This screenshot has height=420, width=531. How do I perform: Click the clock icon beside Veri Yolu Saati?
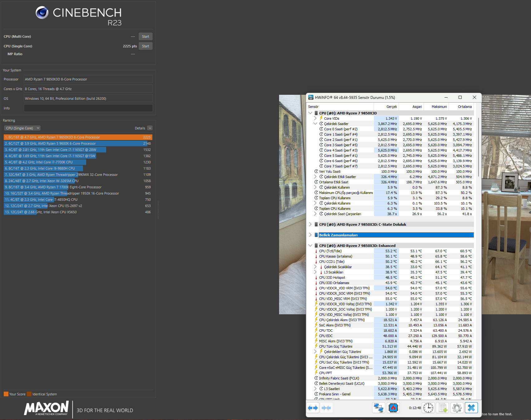316,171
